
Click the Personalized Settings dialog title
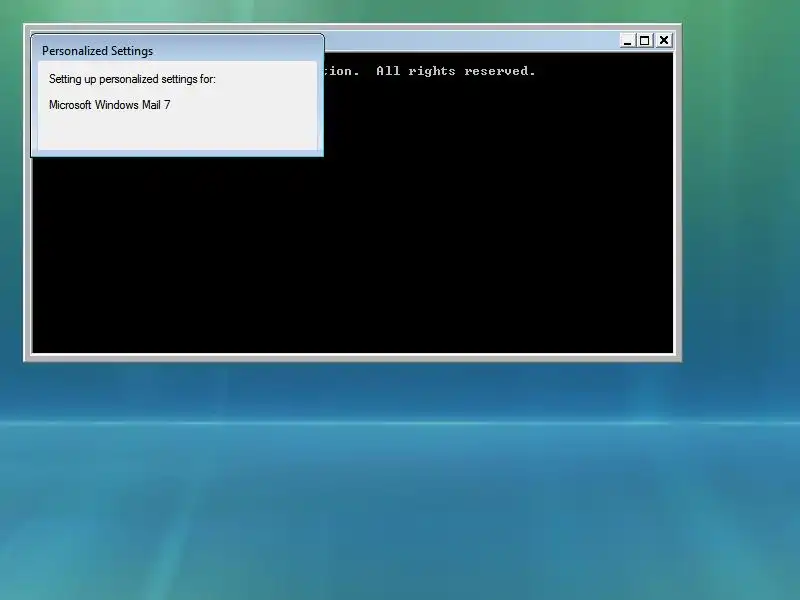[97, 51]
